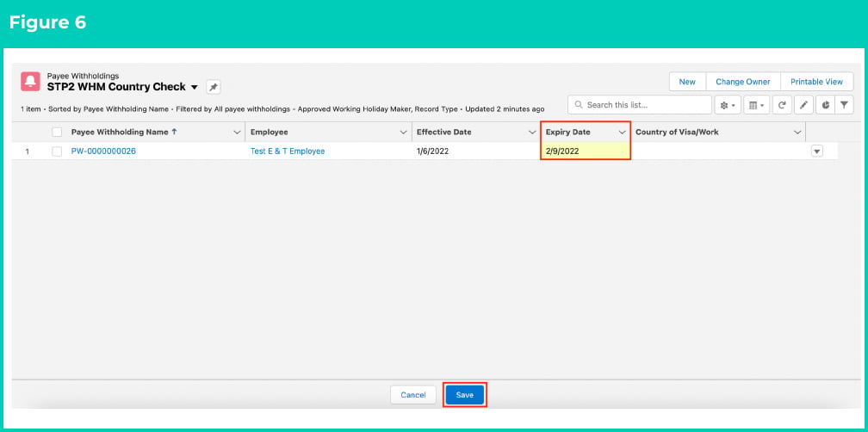
Task: Tick the checkbox for row PW-0000000026
Action: click(57, 151)
